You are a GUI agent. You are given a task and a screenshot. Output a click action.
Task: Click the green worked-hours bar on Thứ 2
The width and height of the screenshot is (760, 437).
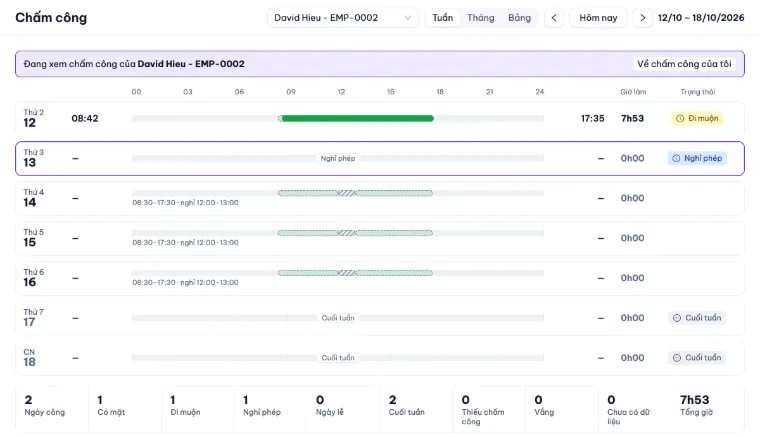coord(357,118)
